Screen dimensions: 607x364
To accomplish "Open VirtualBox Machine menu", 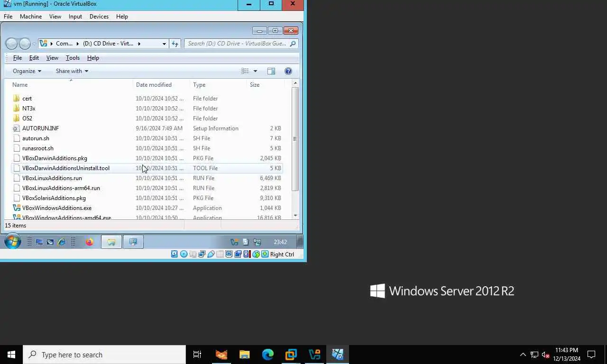I will pyautogui.click(x=31, y=17).
